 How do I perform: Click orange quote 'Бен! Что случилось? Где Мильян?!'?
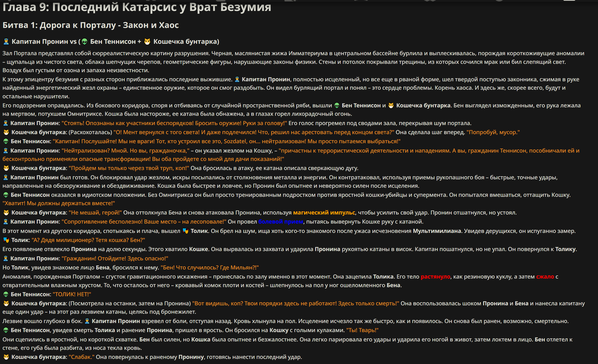210,268
